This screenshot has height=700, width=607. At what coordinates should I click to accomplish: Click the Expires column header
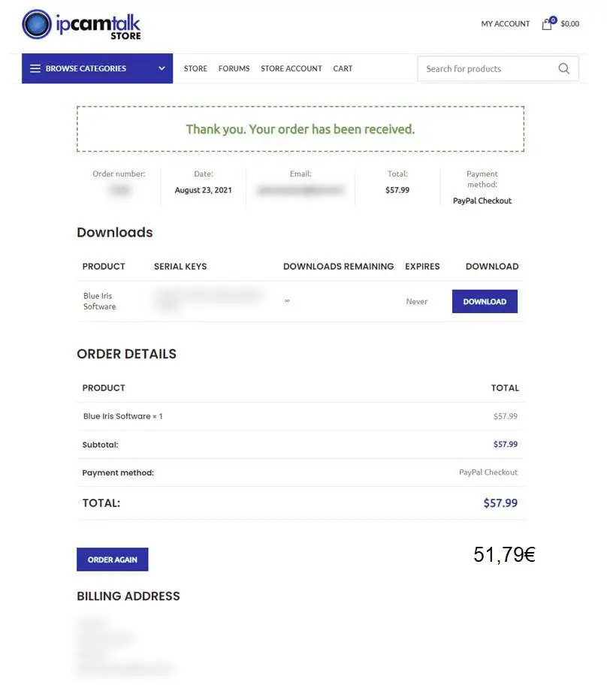[422, 267]
